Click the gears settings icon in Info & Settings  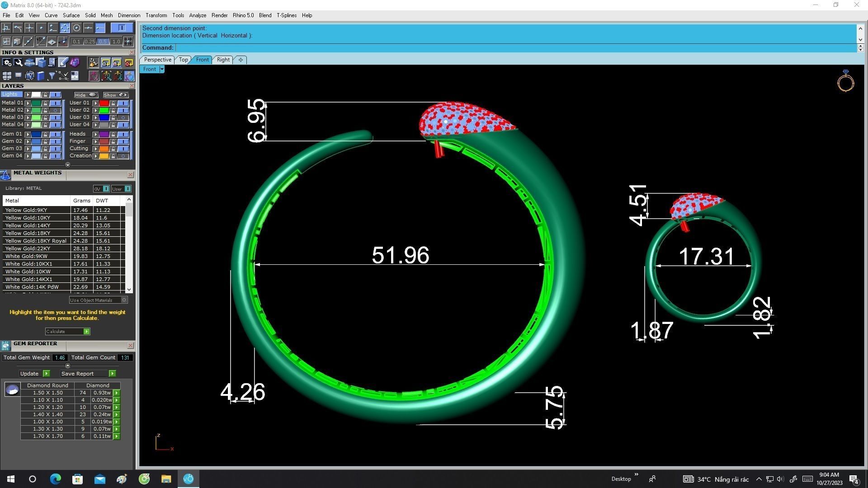[7, 63]
